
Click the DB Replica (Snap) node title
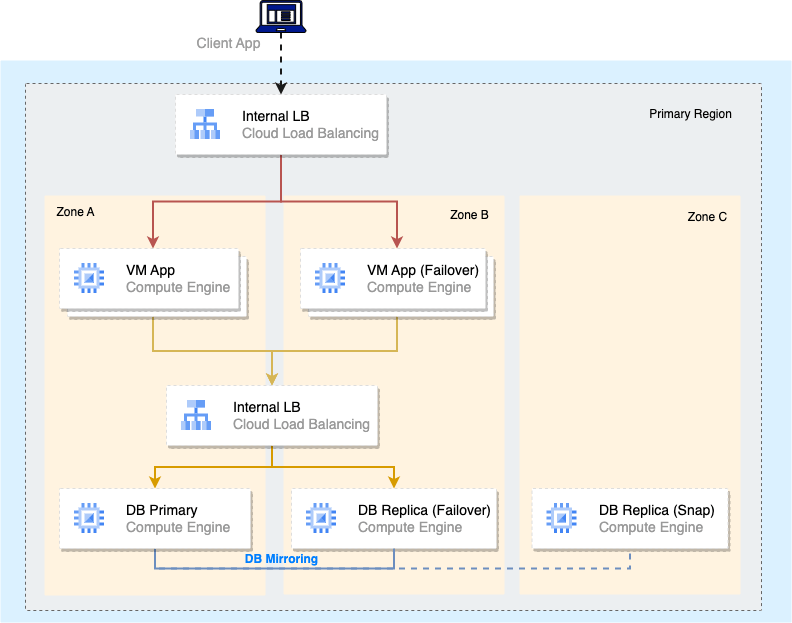tap(656, 510)
